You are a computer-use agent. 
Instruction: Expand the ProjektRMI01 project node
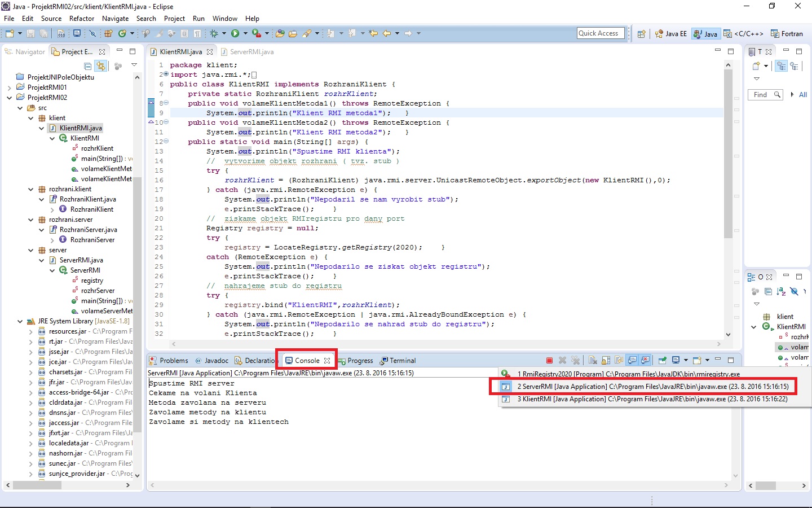coord(10,87)
